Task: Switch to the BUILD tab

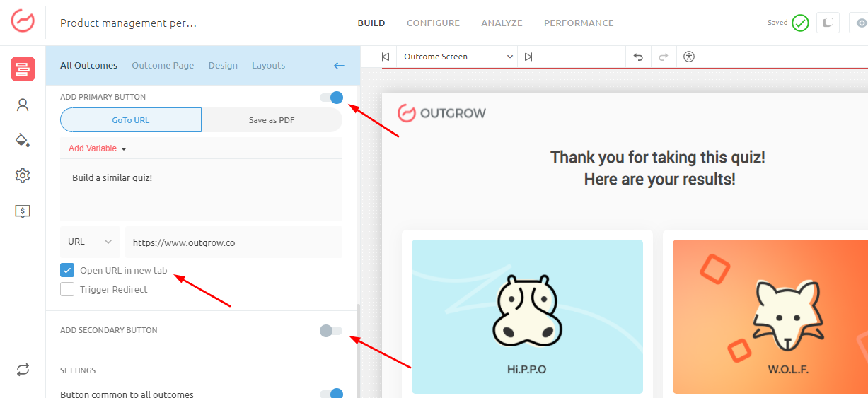Action: (x=371, y=23)
